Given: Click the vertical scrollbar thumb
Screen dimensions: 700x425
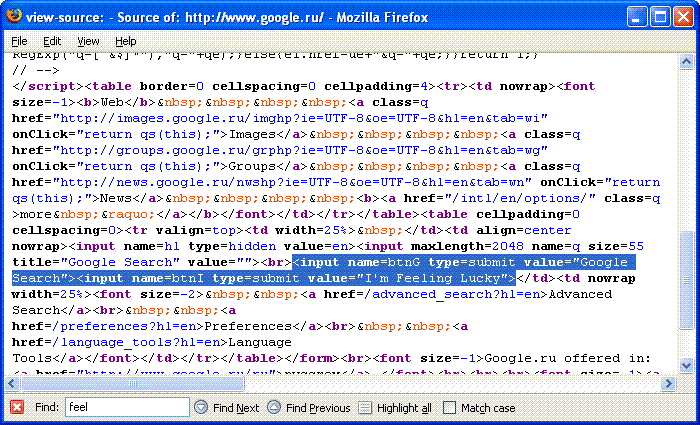Looking at the screenshot, I should (x=686, y=280).
